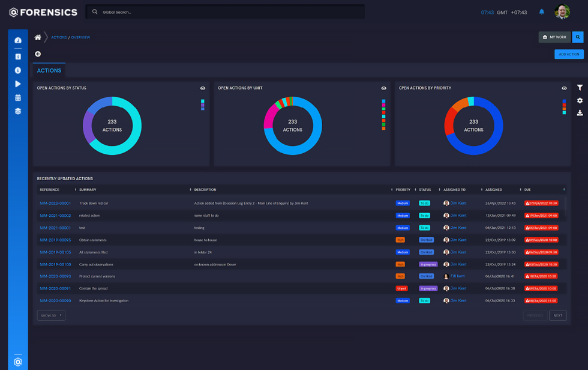Open the filter funnel on right panel
This screenshot has width=588, height=370.
tap(580, 88)
